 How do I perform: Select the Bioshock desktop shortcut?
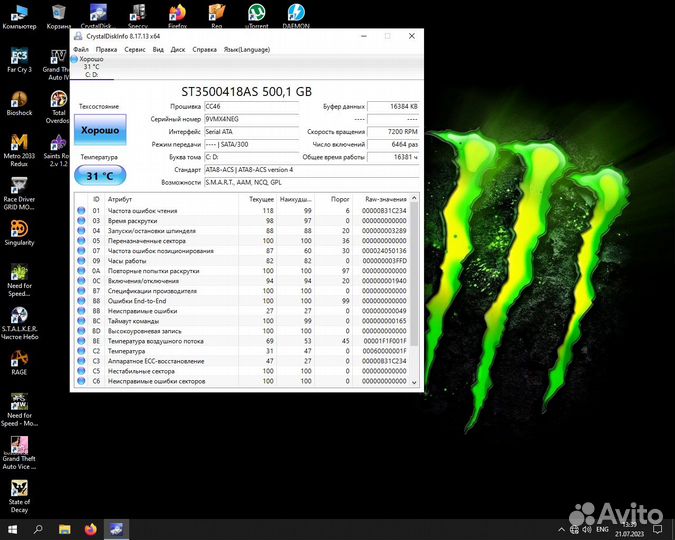pos(18,102)
